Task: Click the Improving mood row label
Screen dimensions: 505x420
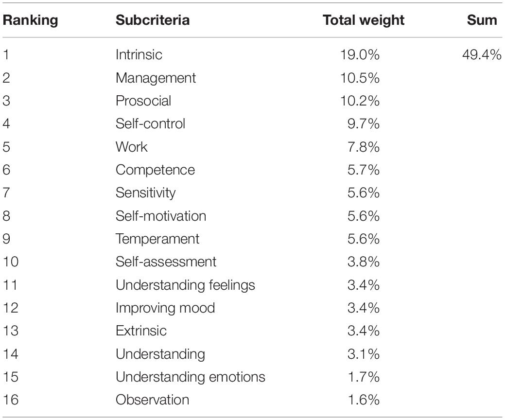Action: pyautogui.click(x=165, y=308)
